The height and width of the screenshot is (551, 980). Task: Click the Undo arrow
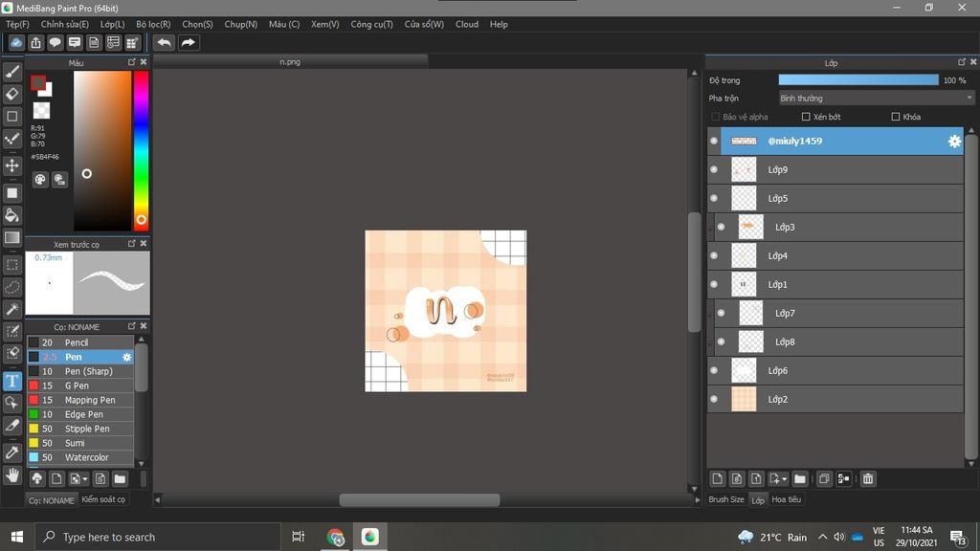click(x=164, y=42)
